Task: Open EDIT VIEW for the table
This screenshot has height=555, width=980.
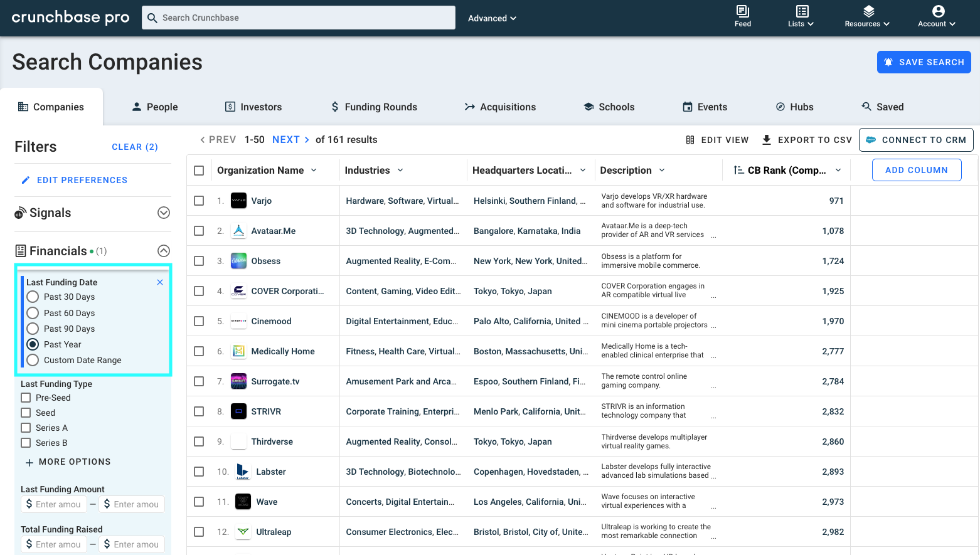Action: [x=717, y=140]
